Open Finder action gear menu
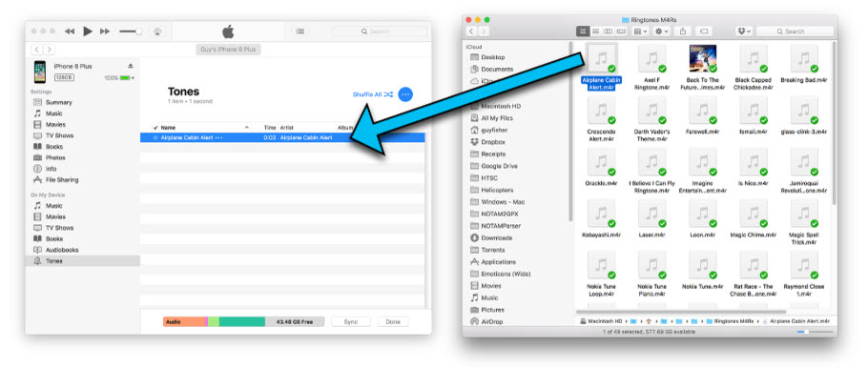The image size is (868, 368). click(662, 31)
